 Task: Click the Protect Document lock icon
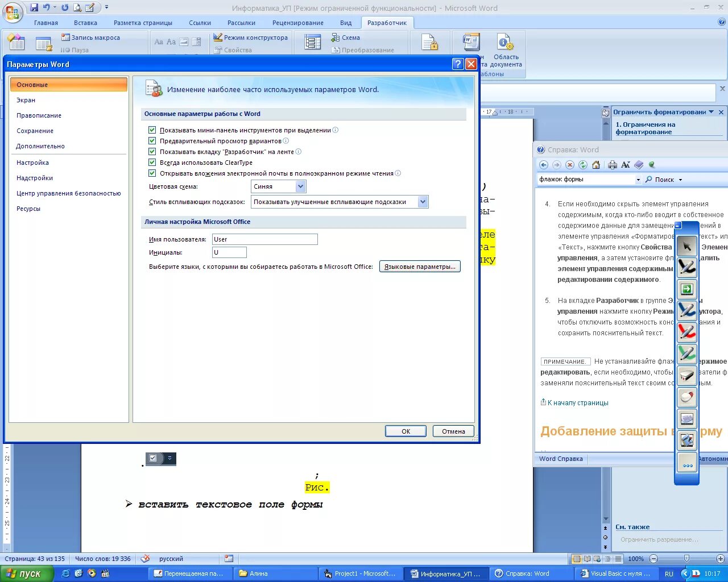pos(429,43)
